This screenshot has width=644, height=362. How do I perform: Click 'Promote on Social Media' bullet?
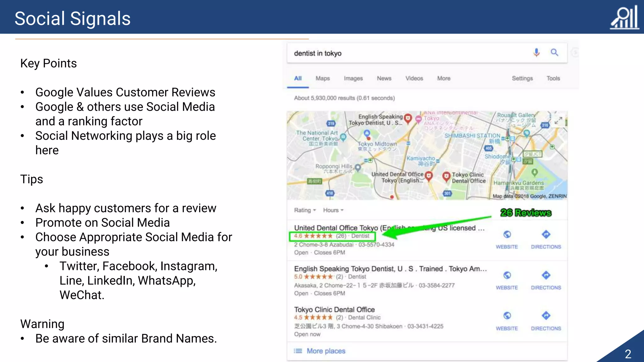(103, 223)
